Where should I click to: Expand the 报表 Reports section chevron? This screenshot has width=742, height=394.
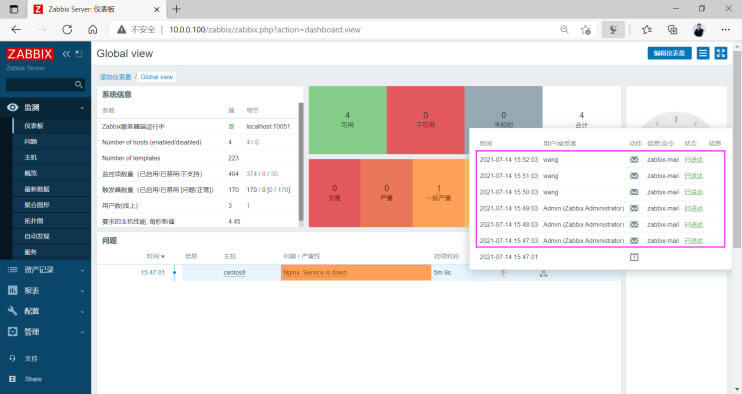(82, 291)
